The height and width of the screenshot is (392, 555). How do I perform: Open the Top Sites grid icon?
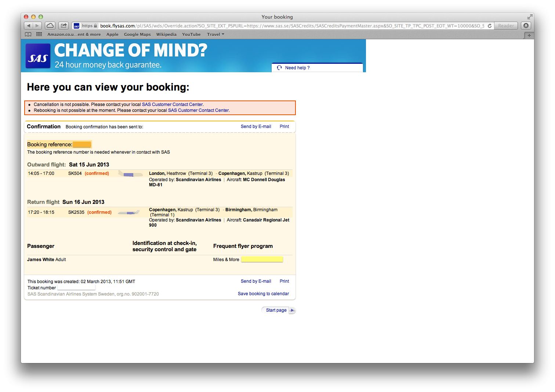point(39,34)
